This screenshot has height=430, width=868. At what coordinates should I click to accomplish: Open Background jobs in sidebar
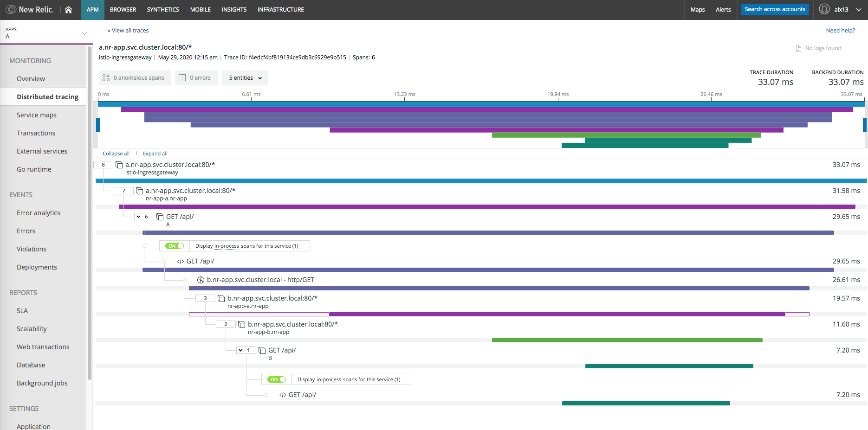42,383
